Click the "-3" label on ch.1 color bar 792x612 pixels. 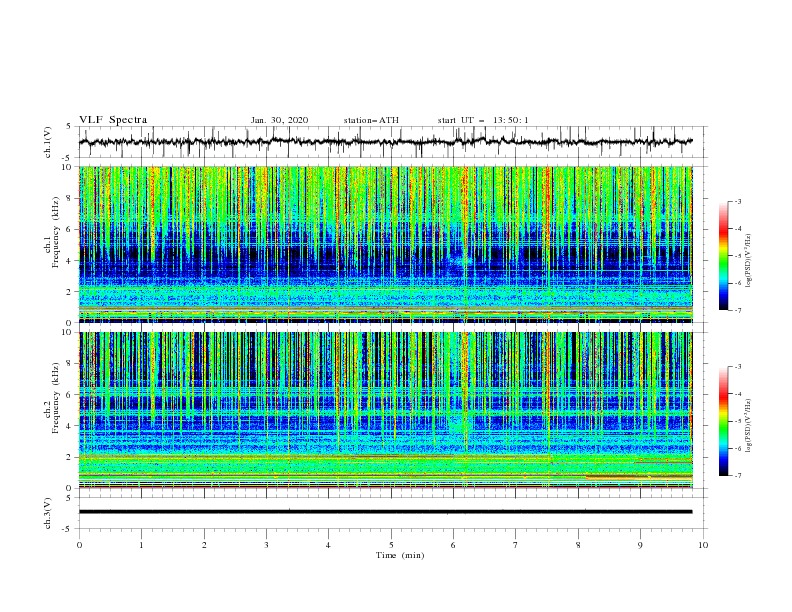tap(738, 201)
